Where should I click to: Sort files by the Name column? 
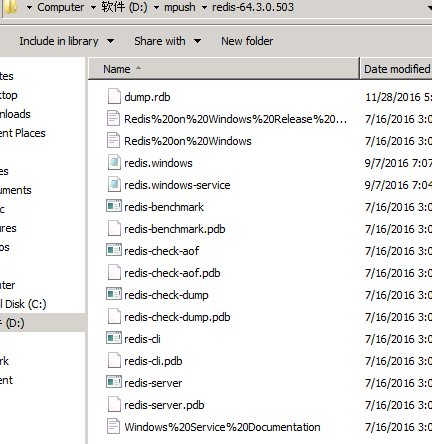pos(224,69)
